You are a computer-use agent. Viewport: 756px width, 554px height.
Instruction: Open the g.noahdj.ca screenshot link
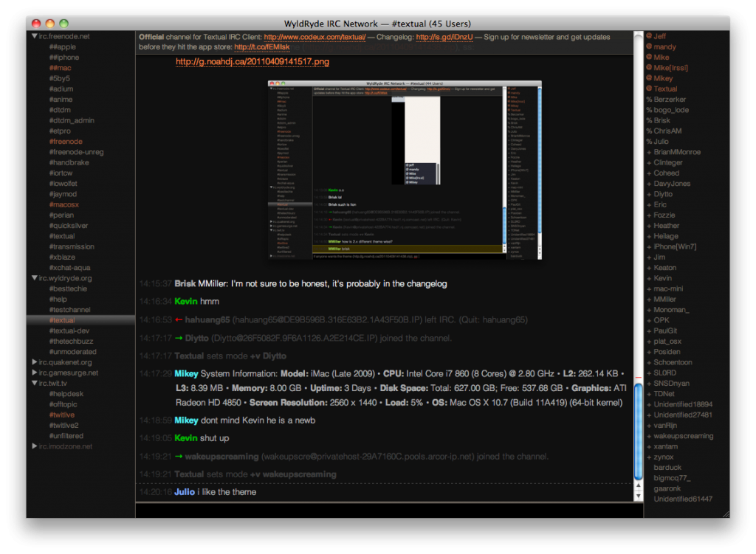tap(252, 62)
